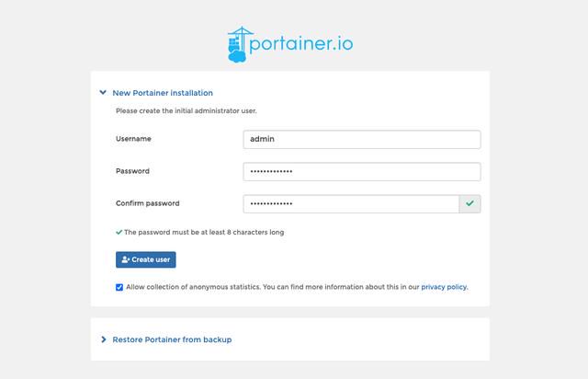This screenshot has height=379, width=588.
Task: Focus the Password input field
Action: click(x=362, y=172)
